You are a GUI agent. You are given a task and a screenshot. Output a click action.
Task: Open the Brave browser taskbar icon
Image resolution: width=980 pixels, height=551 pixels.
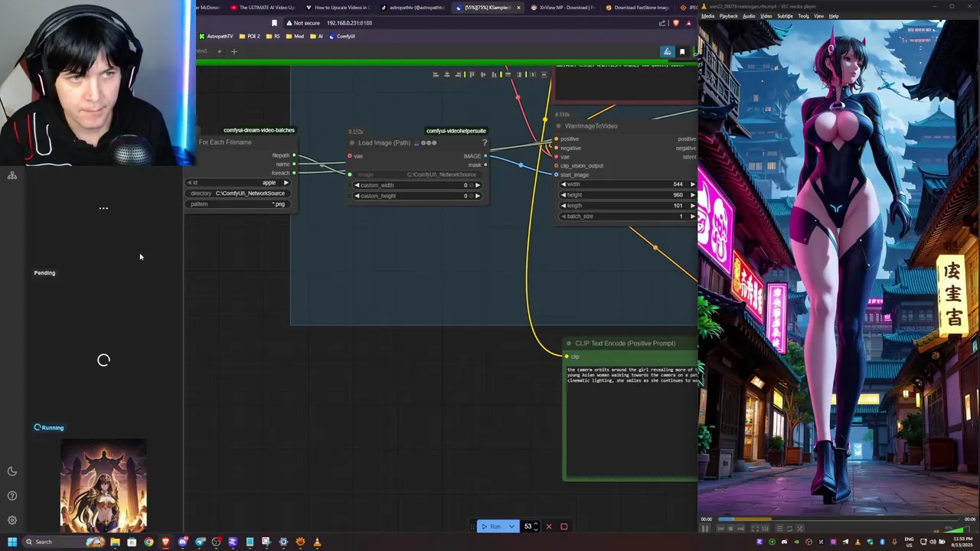[165, 542]
